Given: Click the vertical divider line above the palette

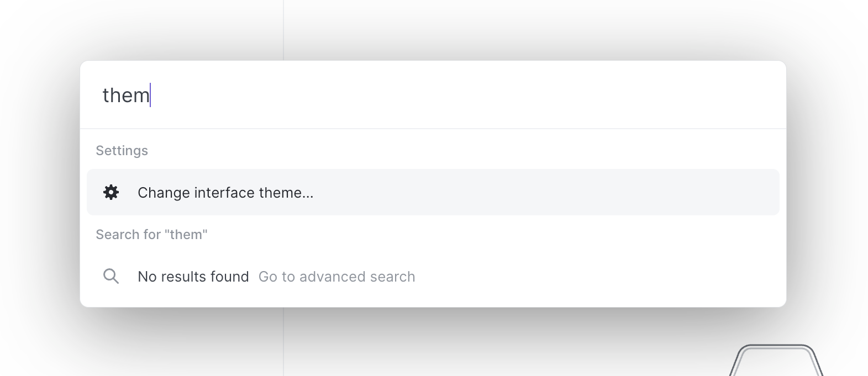Looking at the screenshot, I should pos(283,28).
